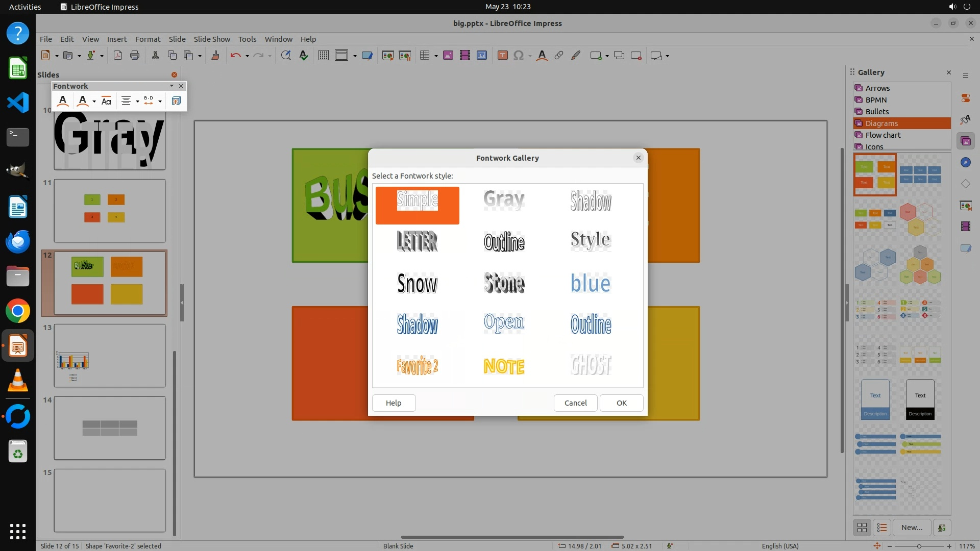Click the Insert Text Box icon
Image resolution: width=980 pixels, height=551 pixels.
(502, 56)
